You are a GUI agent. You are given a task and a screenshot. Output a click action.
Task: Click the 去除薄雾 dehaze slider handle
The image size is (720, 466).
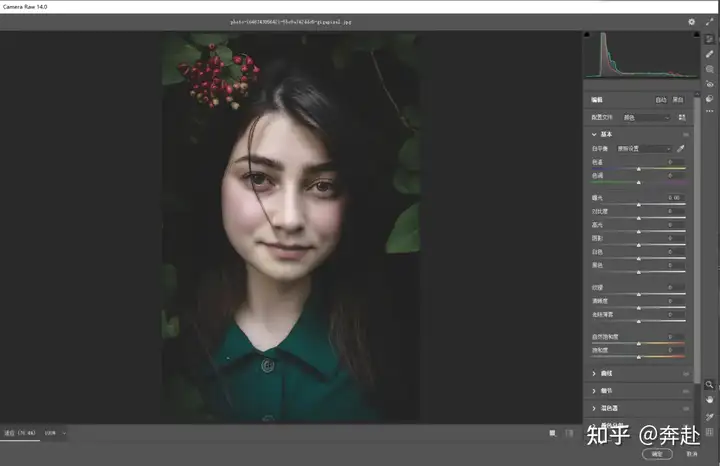point(639,321)
